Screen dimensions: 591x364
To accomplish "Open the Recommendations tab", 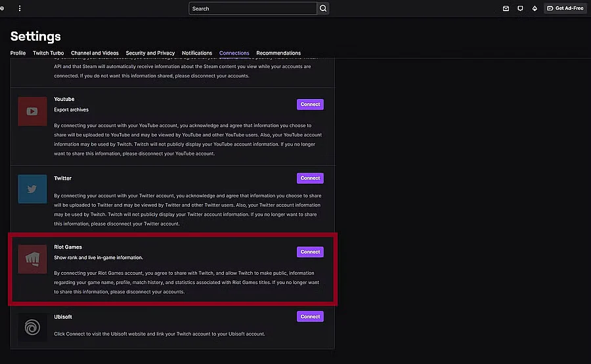I will pyautogui.click(x=278, y=53).
